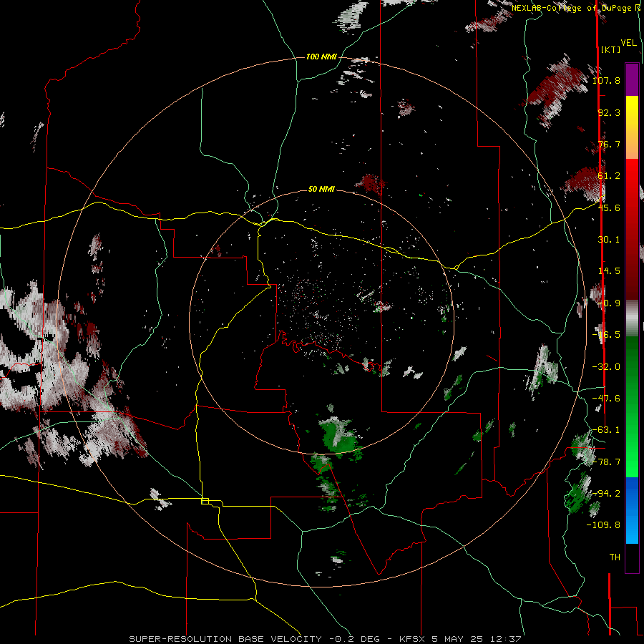Click the -32.0 value on velocity scale

606,367
